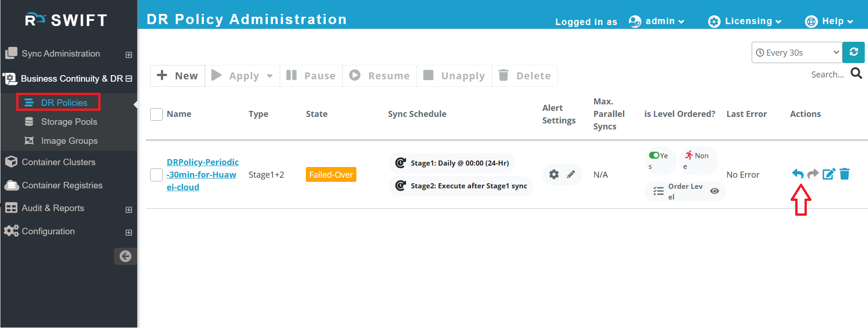Click the Audit & Reports table icon

coord(11,208)
